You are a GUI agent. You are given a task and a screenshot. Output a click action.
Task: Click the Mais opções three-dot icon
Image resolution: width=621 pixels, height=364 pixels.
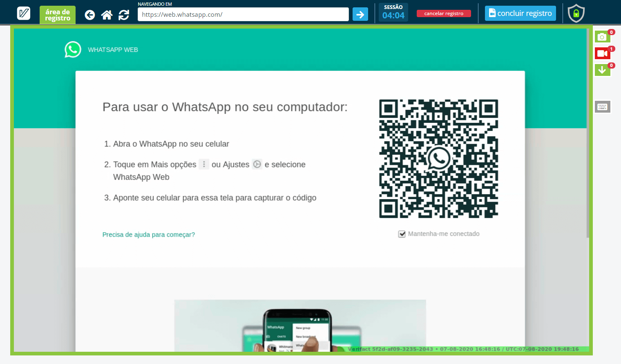[x=204, y=164]
